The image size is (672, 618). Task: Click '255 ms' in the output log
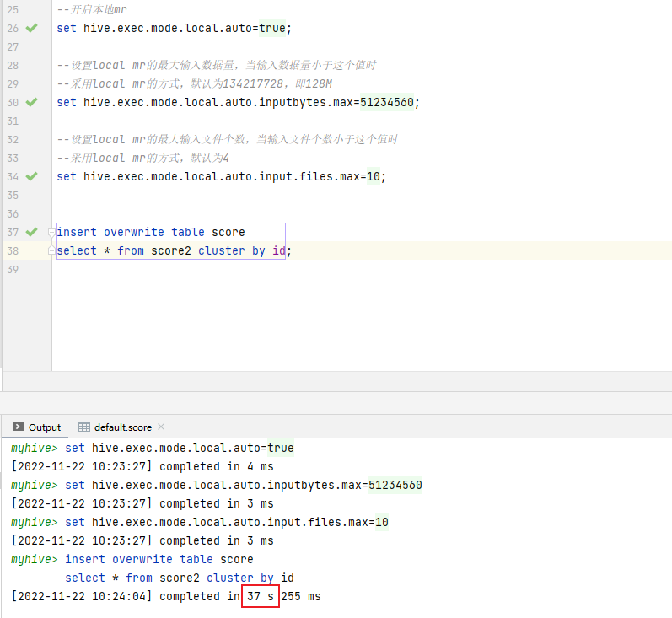point(301,596)
